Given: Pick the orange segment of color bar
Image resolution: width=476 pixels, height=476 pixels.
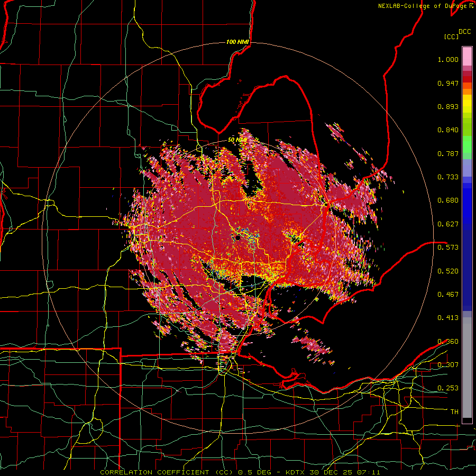Looking at the screenshot, I should 467,91.
